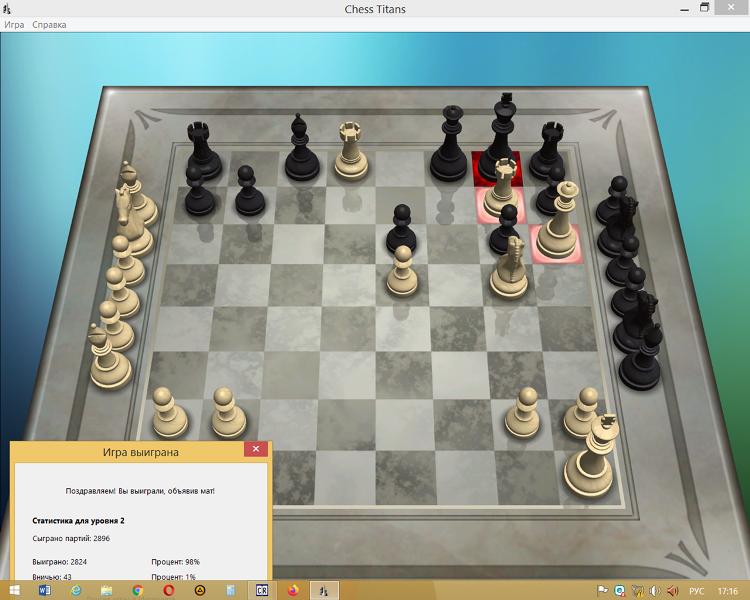750x600 pixels.
Task: Select the white rook on the back rank
Action: click(x=350, y=150)
